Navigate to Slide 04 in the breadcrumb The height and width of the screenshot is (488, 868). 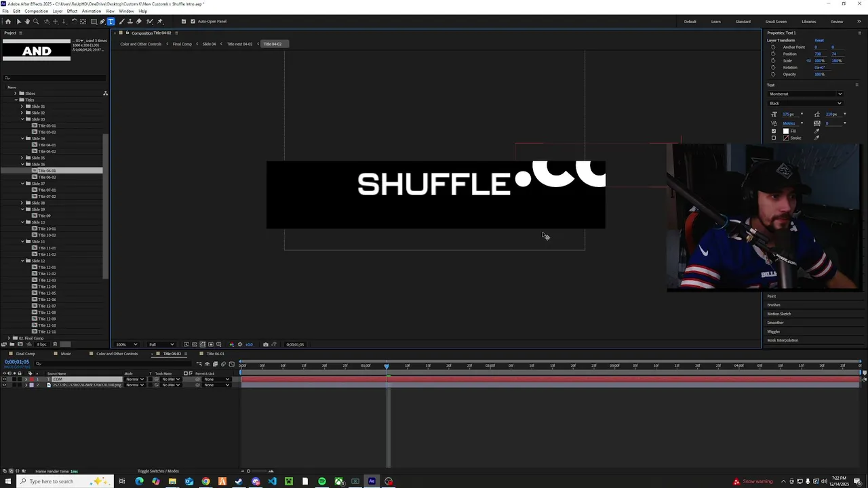[x=209, y=44]
